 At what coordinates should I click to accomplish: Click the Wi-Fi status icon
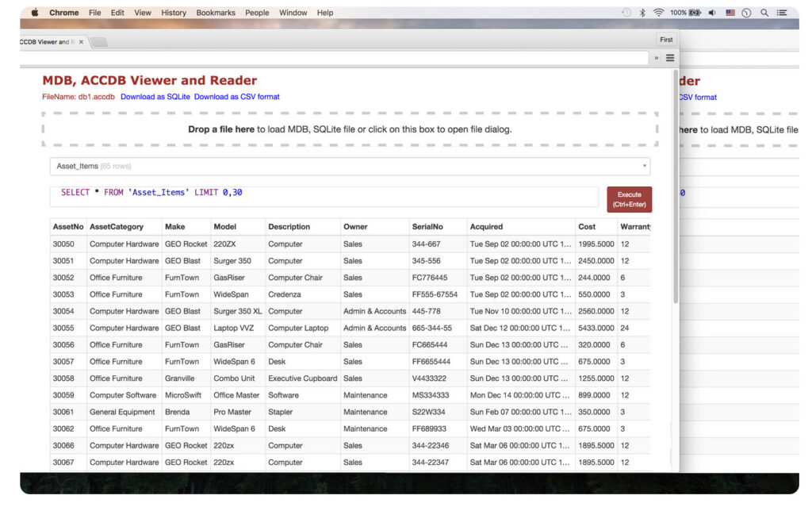tap(658, 13)
